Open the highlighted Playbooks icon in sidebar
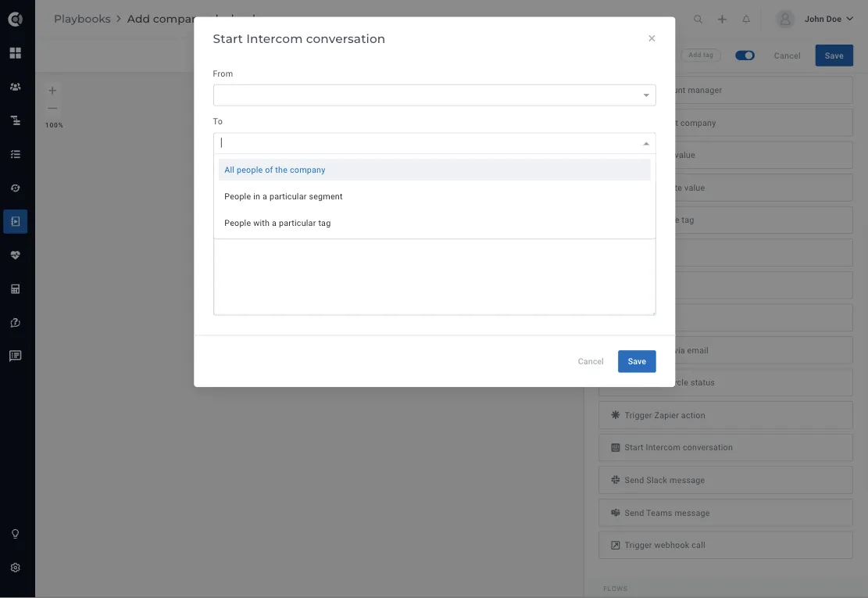The width and height of the screenshot is (868, 598). (x=16, y=221)
